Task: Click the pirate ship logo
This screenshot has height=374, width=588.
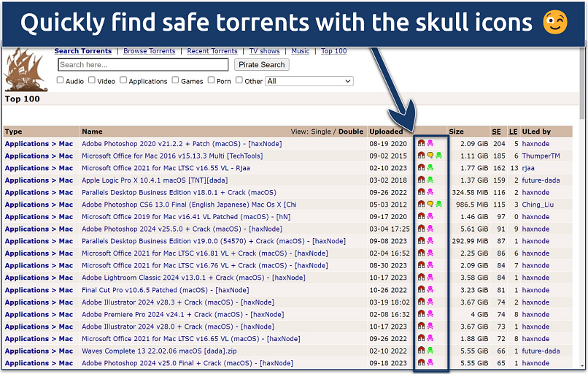Action: (x=26, y=70)
